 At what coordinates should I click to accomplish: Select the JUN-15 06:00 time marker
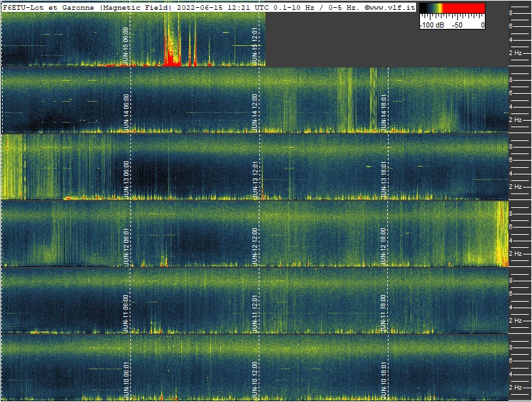(x=126, y=46)
